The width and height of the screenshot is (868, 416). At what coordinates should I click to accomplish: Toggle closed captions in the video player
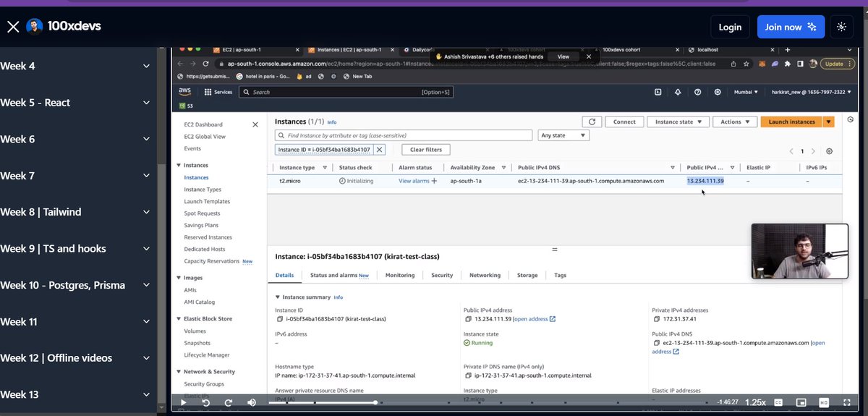point(779,402)
